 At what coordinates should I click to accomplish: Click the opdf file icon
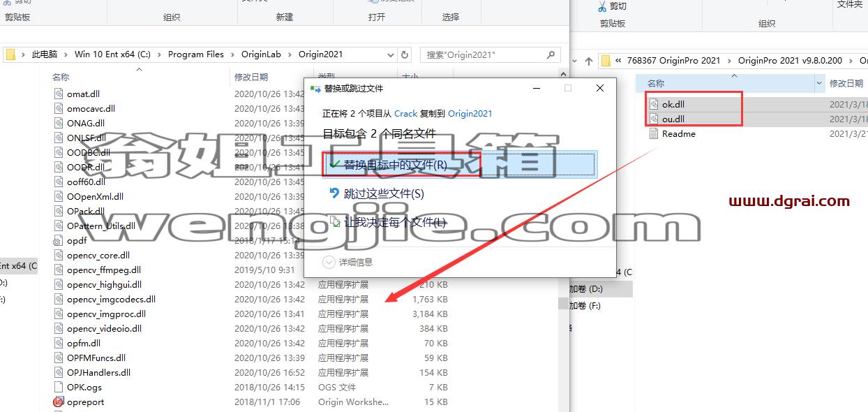pyautogui.click(x=59, y=240)
